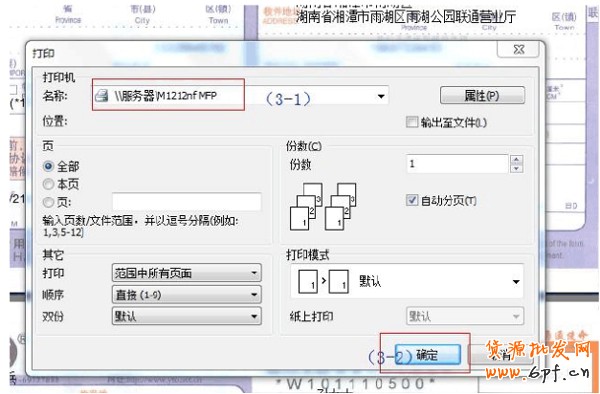Open the printer name dropdown arrow
Image resolution: width=600 pixels, height=394 pixels.
(x=381, y=96)
